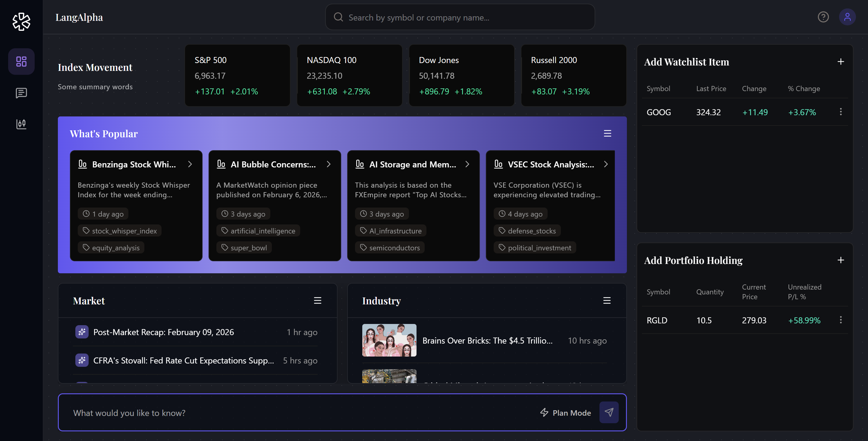Open the What's Popular hamburger menu
The height and width of the screenshot is (441, 868).
tap(607, 134)
